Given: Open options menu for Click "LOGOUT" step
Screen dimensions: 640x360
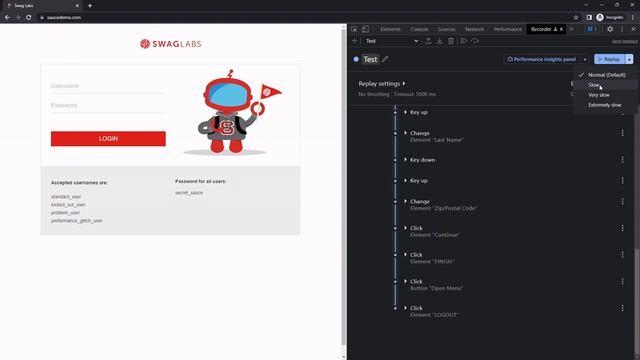Looking at the screenshot, I should click(x=622, y=308).
